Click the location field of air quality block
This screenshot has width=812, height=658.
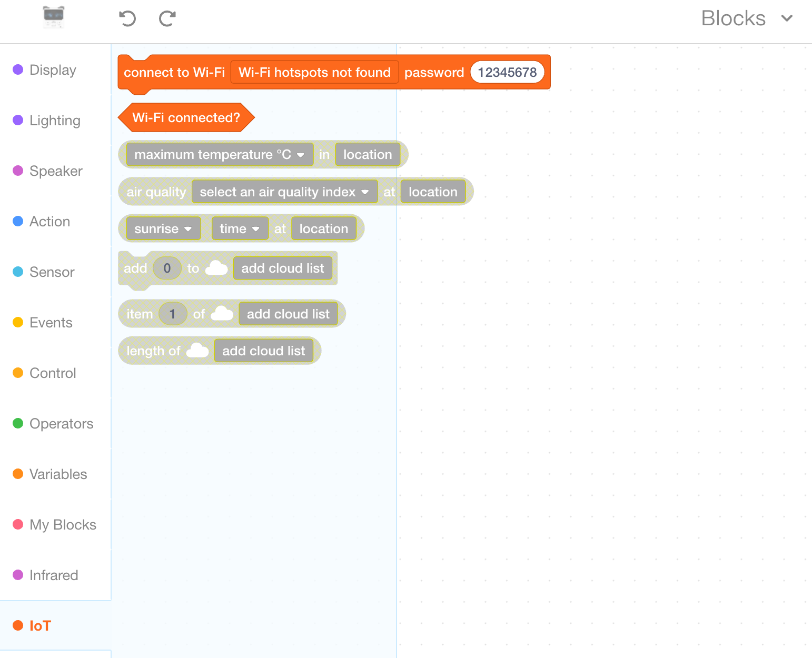[x=433, y=192]
